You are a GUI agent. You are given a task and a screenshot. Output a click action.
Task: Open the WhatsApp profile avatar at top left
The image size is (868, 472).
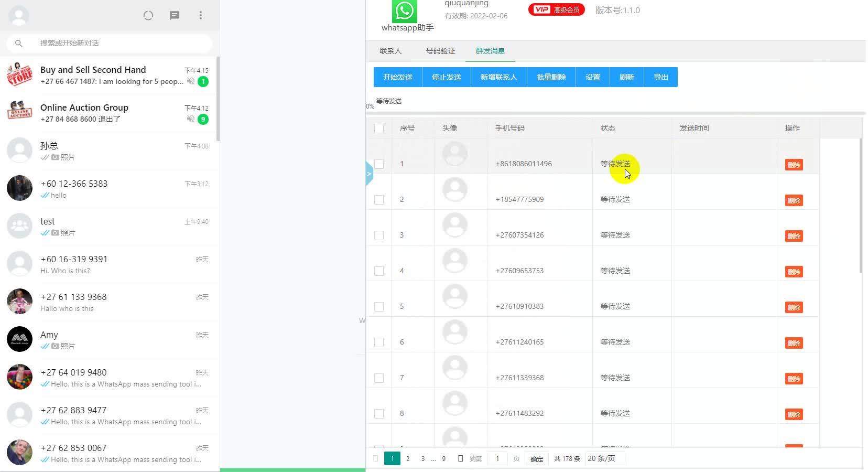(x=19, y=15)
